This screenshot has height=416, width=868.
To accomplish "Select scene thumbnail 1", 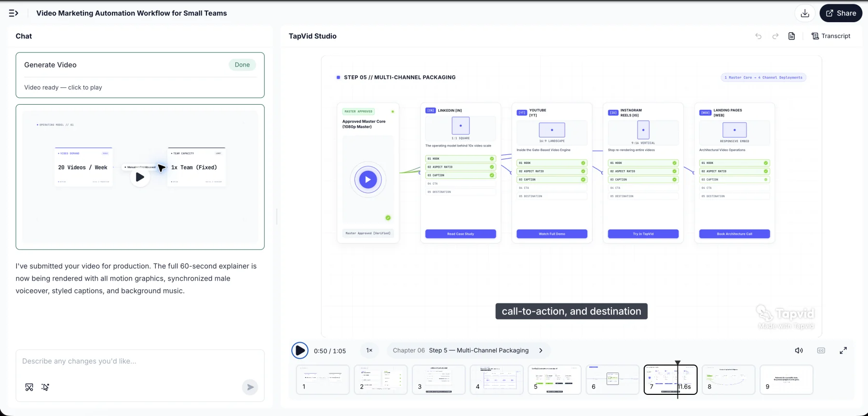I will (x=323, y=379).
